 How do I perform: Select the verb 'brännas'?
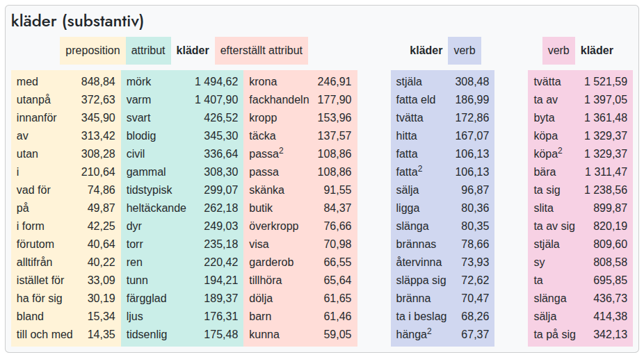coord(416,244)
